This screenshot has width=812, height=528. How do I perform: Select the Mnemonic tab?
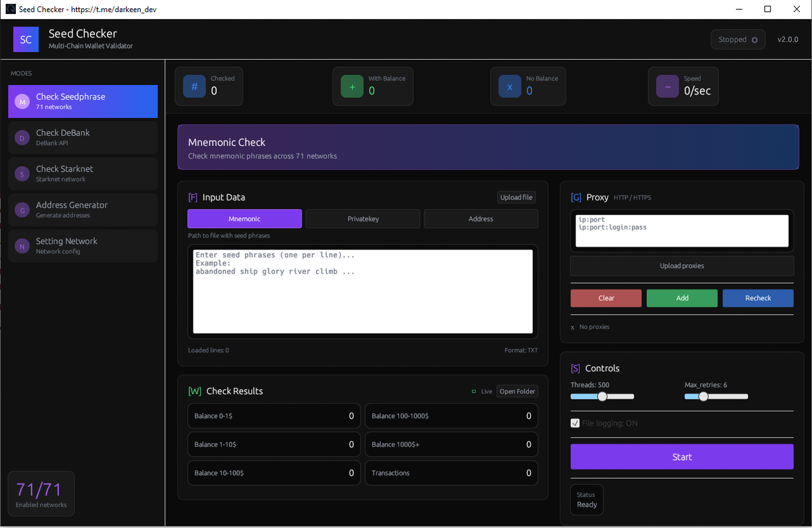(244, 218)
